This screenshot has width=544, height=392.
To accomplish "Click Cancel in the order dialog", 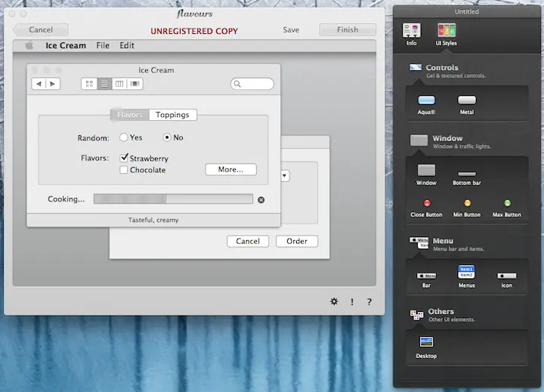I will click(248, 241).
